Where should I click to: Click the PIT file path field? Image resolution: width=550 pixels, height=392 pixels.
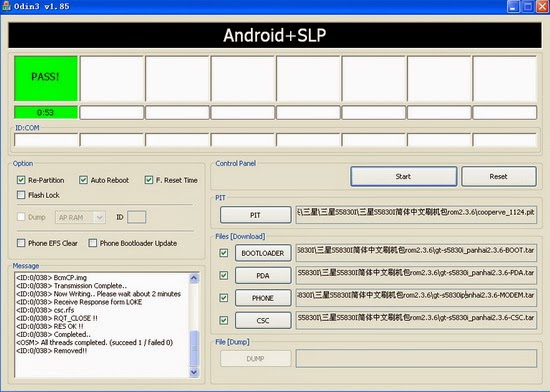(416, 215)
